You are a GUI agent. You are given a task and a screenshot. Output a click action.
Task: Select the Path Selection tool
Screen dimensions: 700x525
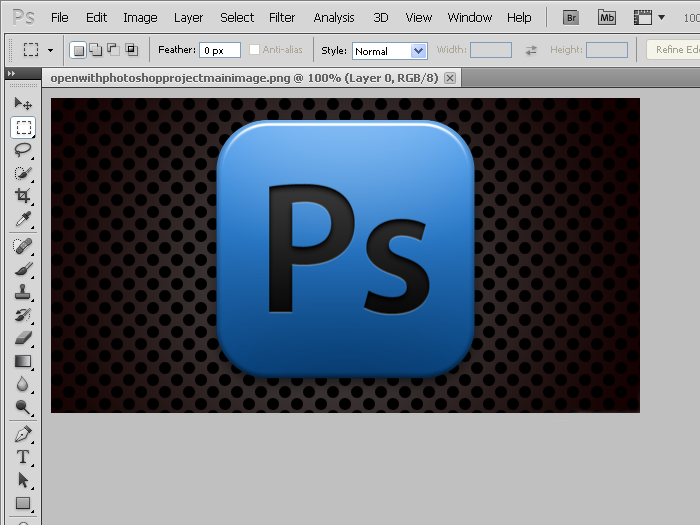tap(23, 480)
